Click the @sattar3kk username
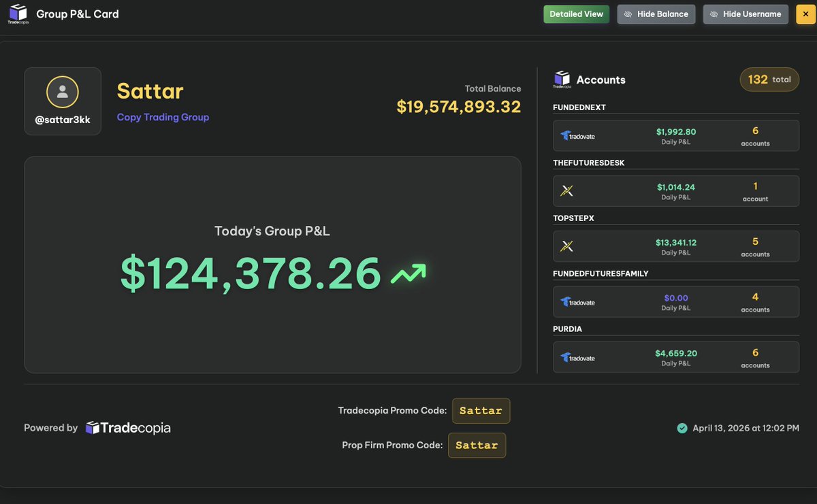 [x=63, y=120]
